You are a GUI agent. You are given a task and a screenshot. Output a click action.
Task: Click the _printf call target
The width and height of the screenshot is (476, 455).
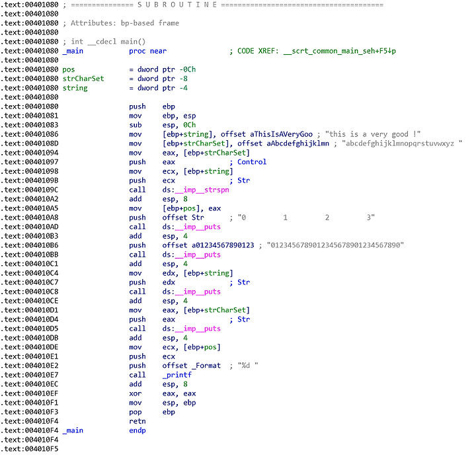177,375
